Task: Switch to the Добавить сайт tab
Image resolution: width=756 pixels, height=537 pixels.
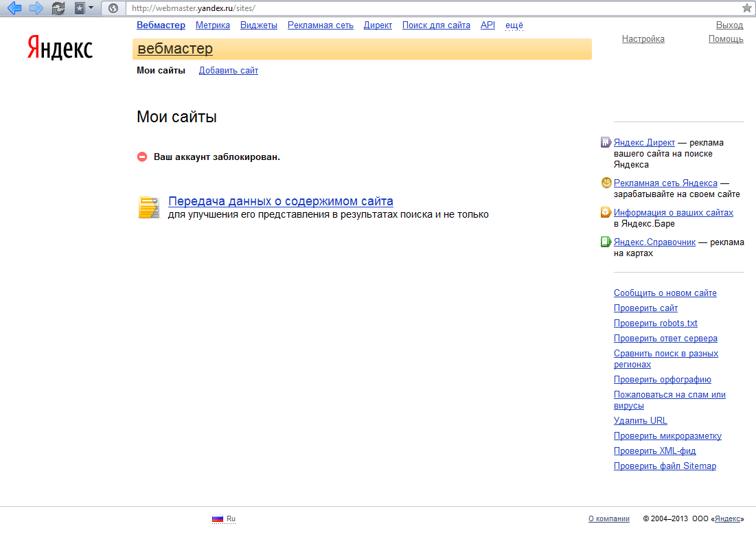Action: pyautogui.click(x=228, y=71)
